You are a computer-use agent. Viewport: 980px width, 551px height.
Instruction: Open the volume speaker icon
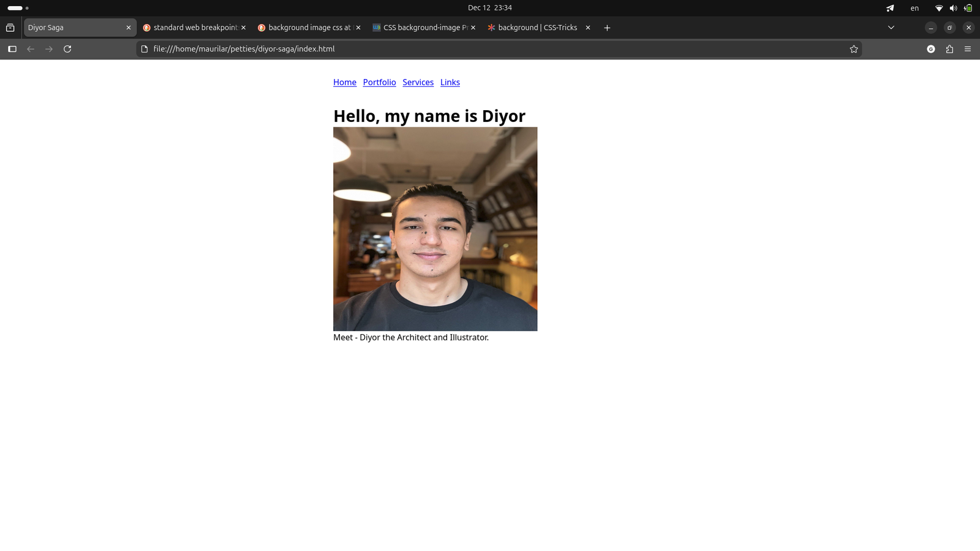(x=953, y=8)
